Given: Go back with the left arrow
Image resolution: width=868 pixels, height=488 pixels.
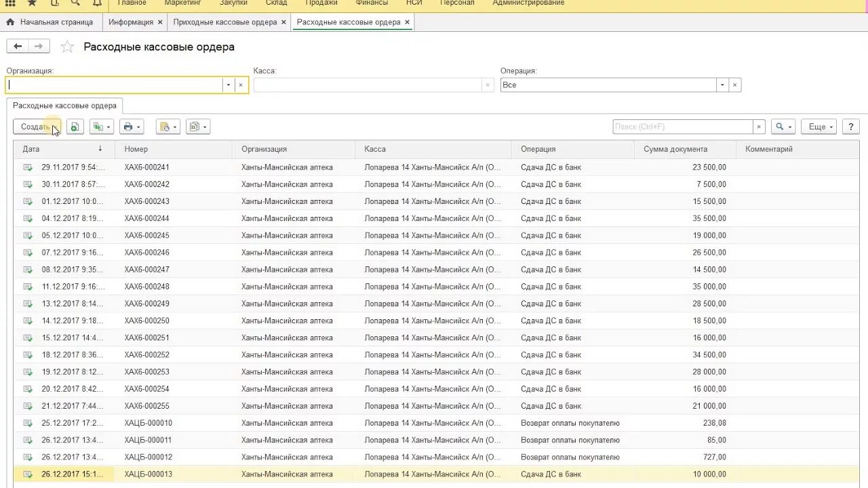Looking at the screenshot, I should pyautogui.click(x=18, y=46).
